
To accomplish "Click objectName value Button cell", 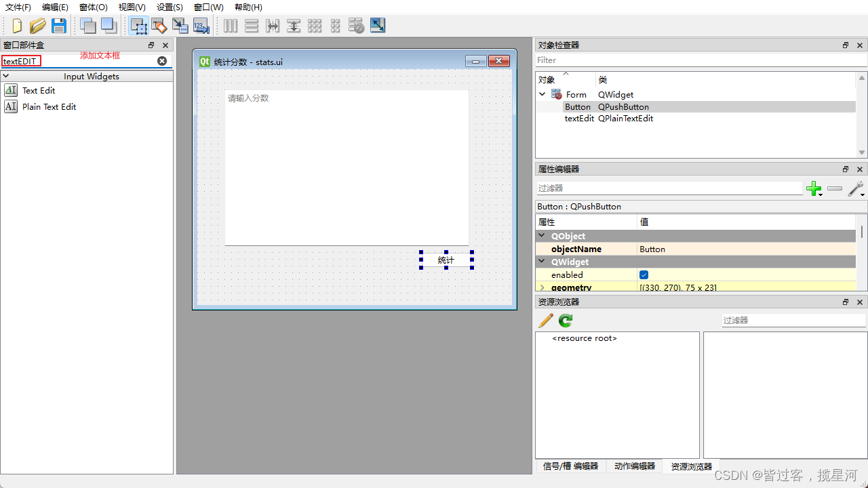I will [x=746, y=249].
